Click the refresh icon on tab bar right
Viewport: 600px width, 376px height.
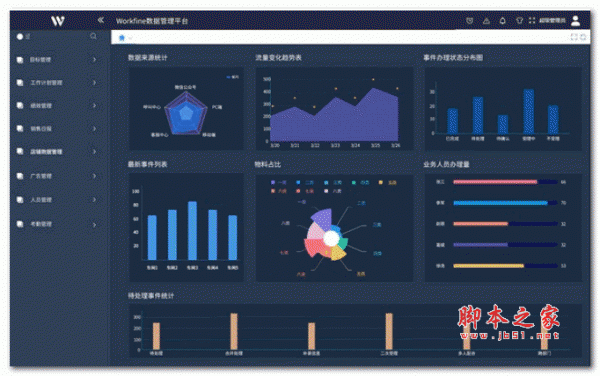pos(583,37)
